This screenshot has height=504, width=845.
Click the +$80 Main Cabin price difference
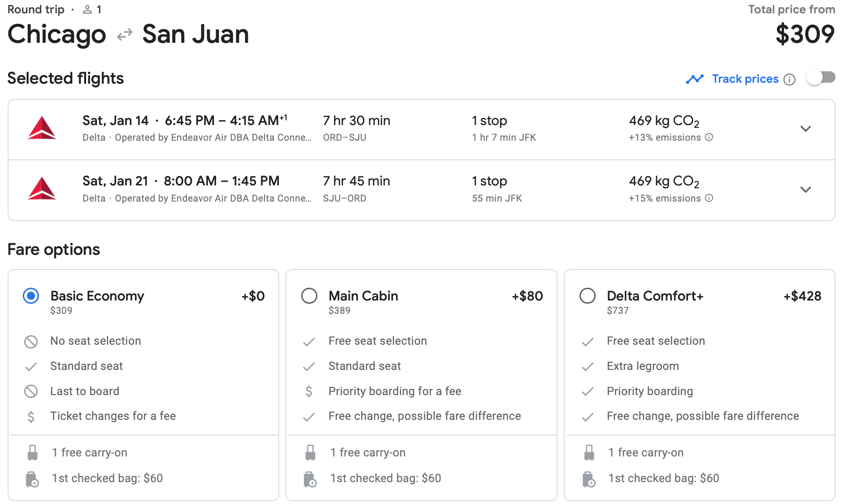(527, 296)
